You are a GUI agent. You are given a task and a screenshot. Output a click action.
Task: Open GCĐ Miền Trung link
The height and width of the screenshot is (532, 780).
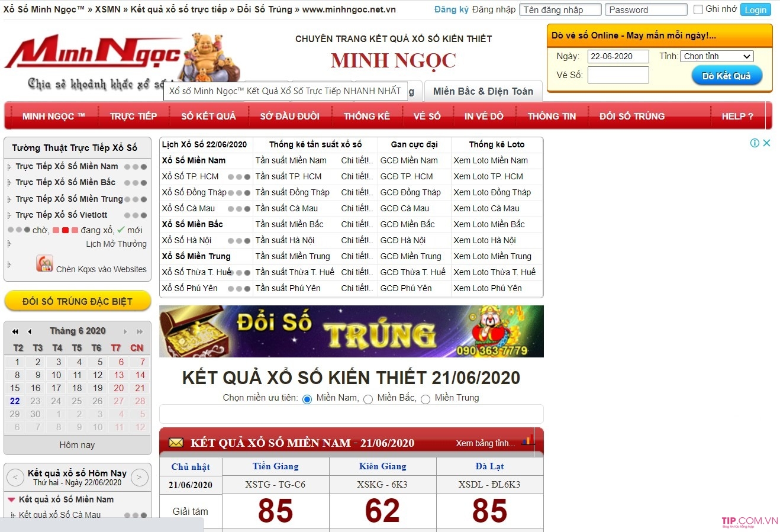coord(411,256)
